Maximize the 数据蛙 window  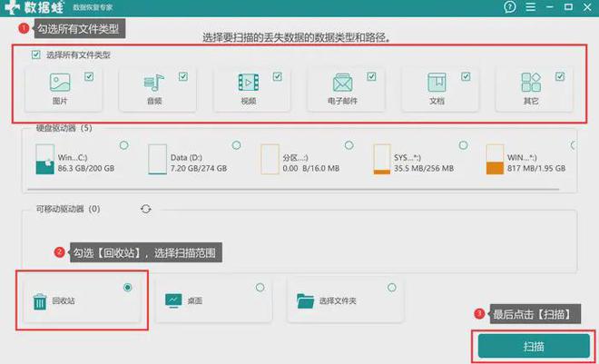(568, 7)
